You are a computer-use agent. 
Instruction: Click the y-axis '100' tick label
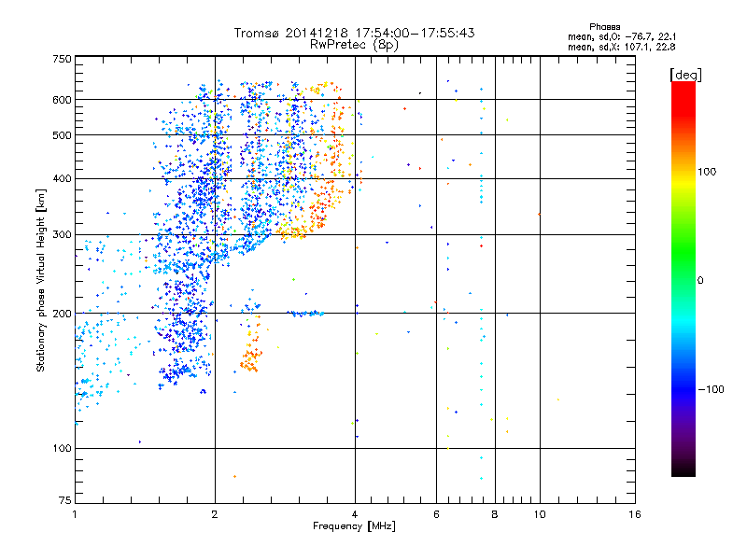click(x=62, y=448)
